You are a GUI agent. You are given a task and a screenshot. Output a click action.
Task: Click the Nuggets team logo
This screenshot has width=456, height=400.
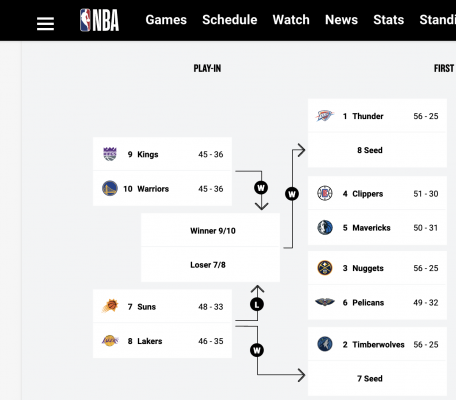click(325, 268)
